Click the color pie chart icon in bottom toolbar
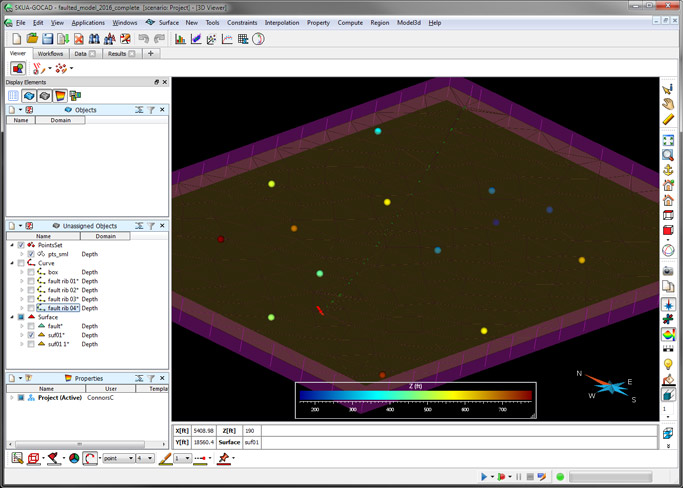Viewport: 683px width, 488px height. pyautogui.click(x=74, y=458)
